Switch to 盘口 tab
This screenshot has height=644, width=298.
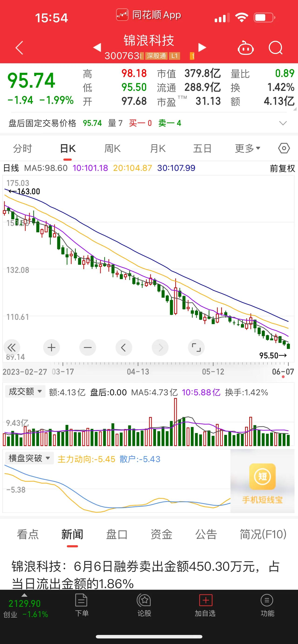(117, 534)
